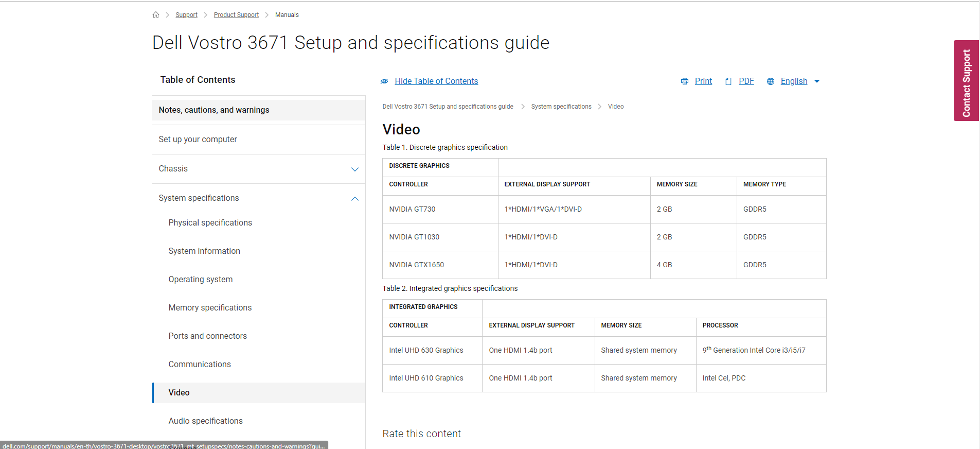The width and height of the screenshot is (980, 449).
Task: Open Physical specifications page
Action: (210, 223)
